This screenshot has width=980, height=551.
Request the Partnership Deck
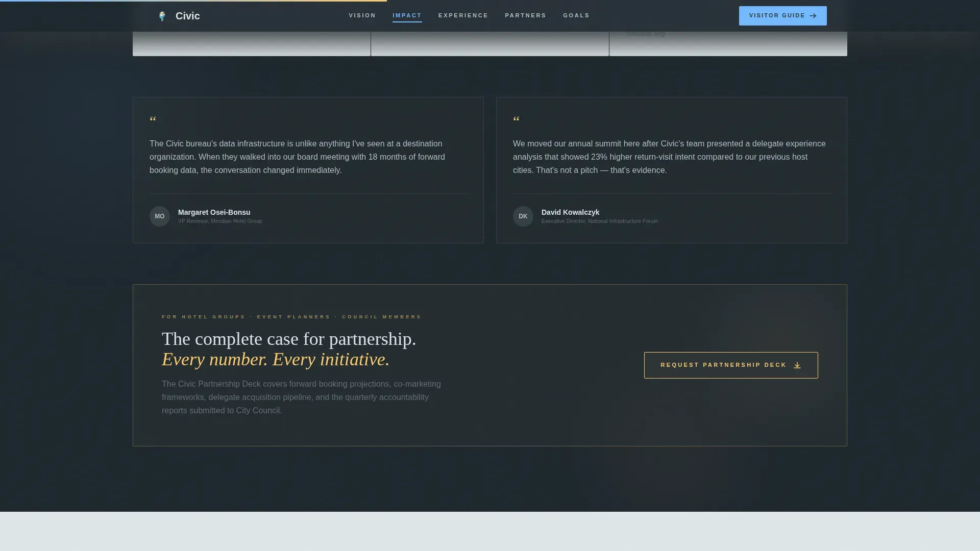pos(731,365)
